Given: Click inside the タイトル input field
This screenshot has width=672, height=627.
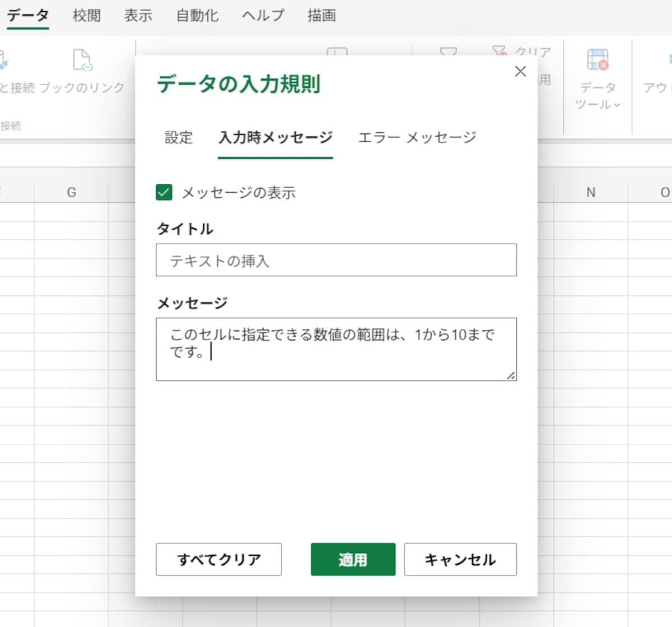Looking at the screenshot, I should pos(336,260).
